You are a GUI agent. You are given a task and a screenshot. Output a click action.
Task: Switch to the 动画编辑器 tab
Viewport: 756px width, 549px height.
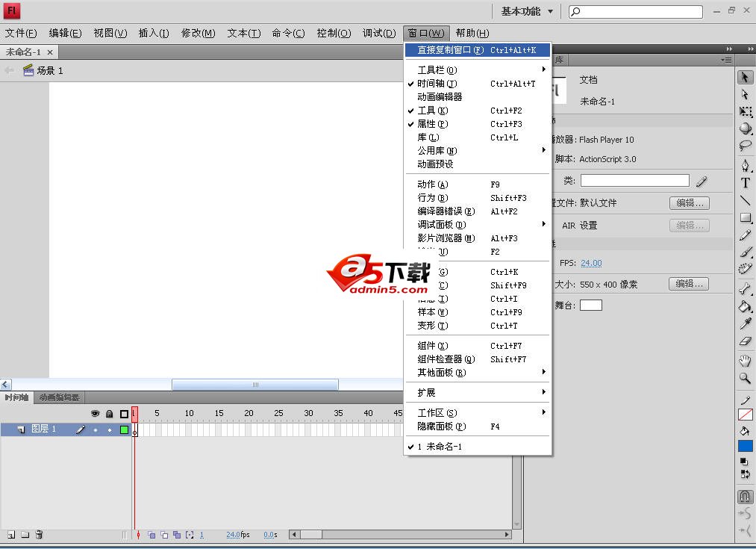(60, 398)
